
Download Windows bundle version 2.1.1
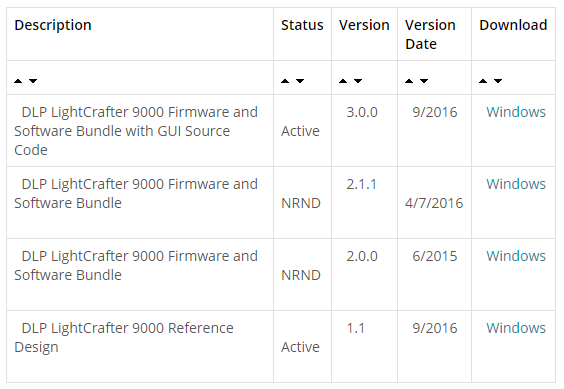click(516, 184)
